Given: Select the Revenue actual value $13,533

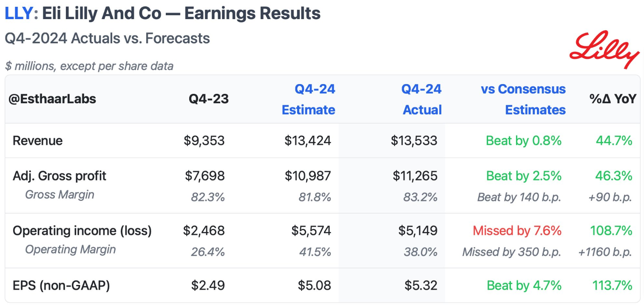Looking at the screenshot, I should 414,141.
